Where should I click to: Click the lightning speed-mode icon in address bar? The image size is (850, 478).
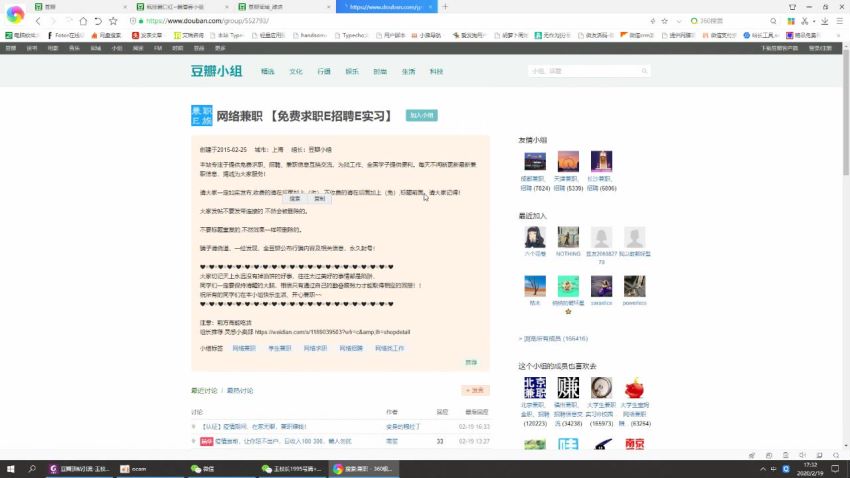point(653,21)
